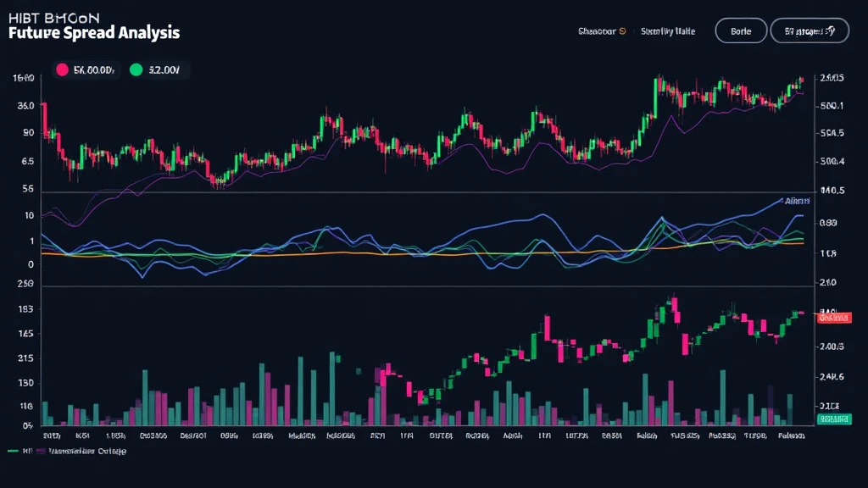Toggle the green series legend dot
Image resolution: width=868 pixels, height=488 pixels.
[x=136, y=70]
